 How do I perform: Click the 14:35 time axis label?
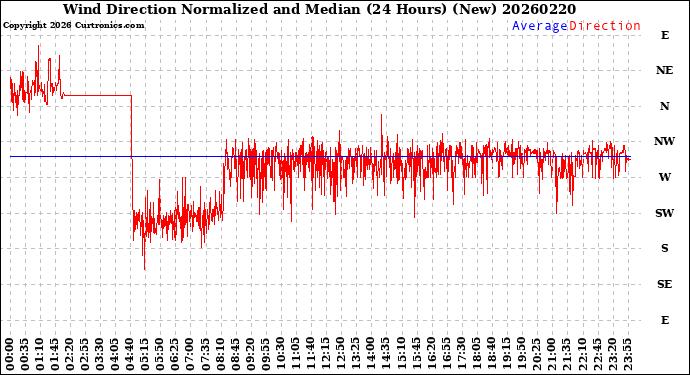click(387, 355)
